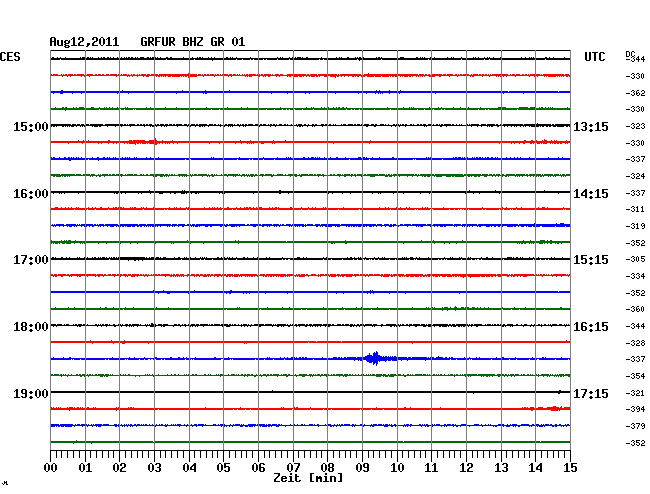Click minute tick label "05" on the time axis
This screenshot has width=650, height=494.
[223, 468]
